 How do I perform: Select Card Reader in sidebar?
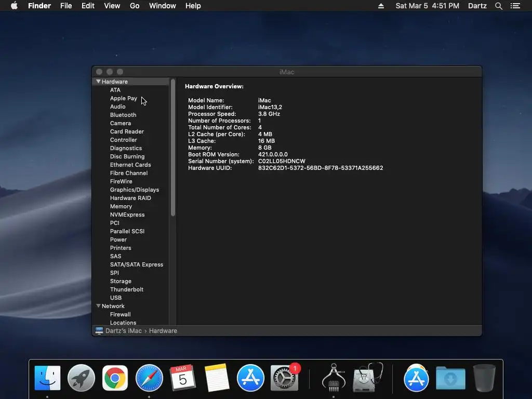coord(127,131)
